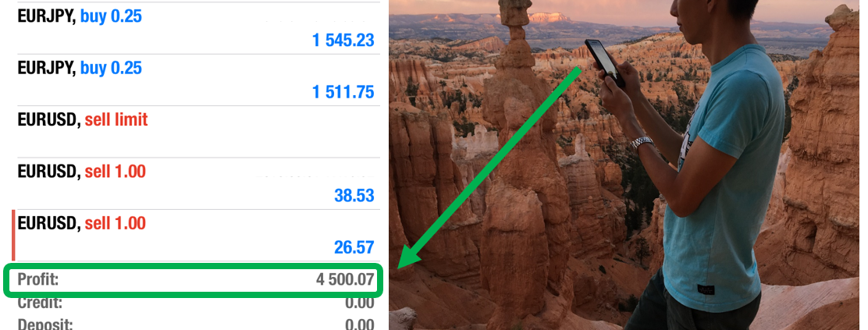Click the silver wristwatch on the man's wrist
868x330 pixels.
coord(642,143)
